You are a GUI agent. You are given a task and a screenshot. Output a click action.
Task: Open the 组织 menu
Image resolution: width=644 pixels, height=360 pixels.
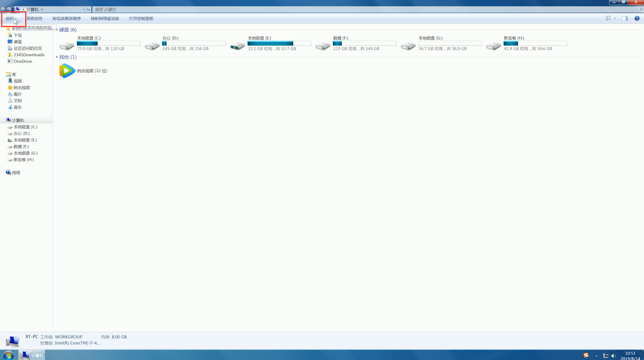pyautogui.click(x=11, y=18)
